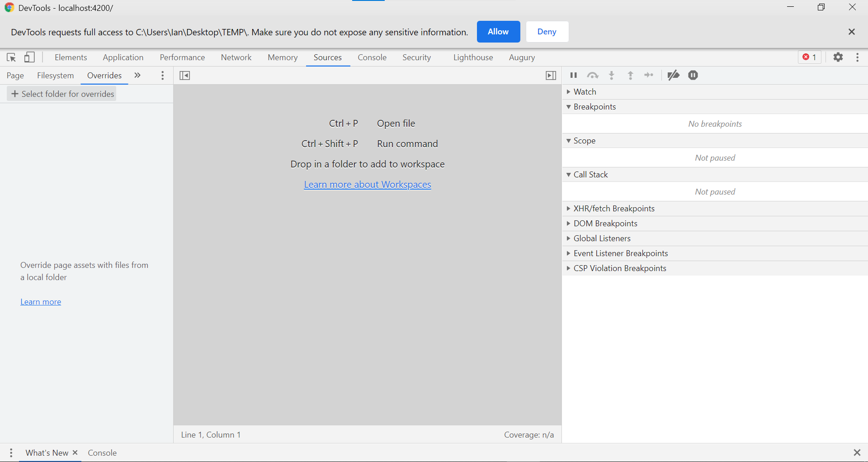
Task: Open the Customize DevTools three-dot menu
Action: point(858,57)
